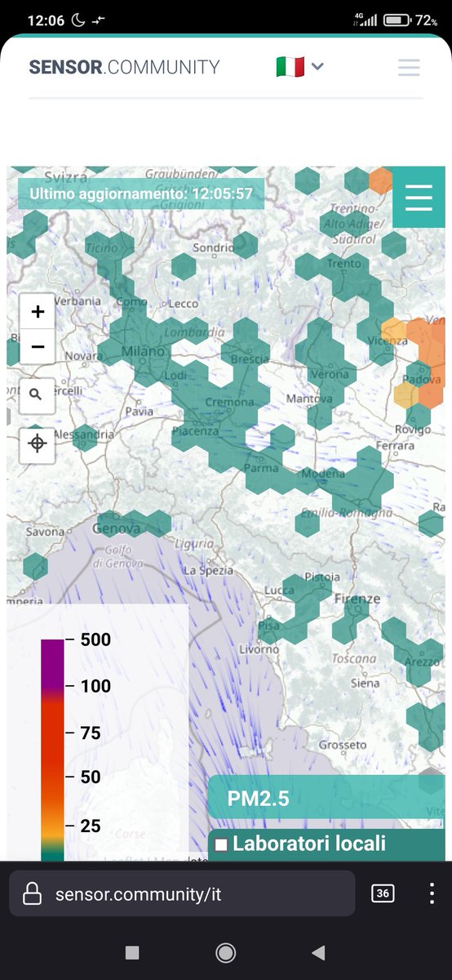This screenshot has height=980, width=452.
Task: Go to SENSOR.COMMUNITY home logo
Action: (x=124, y=67)
